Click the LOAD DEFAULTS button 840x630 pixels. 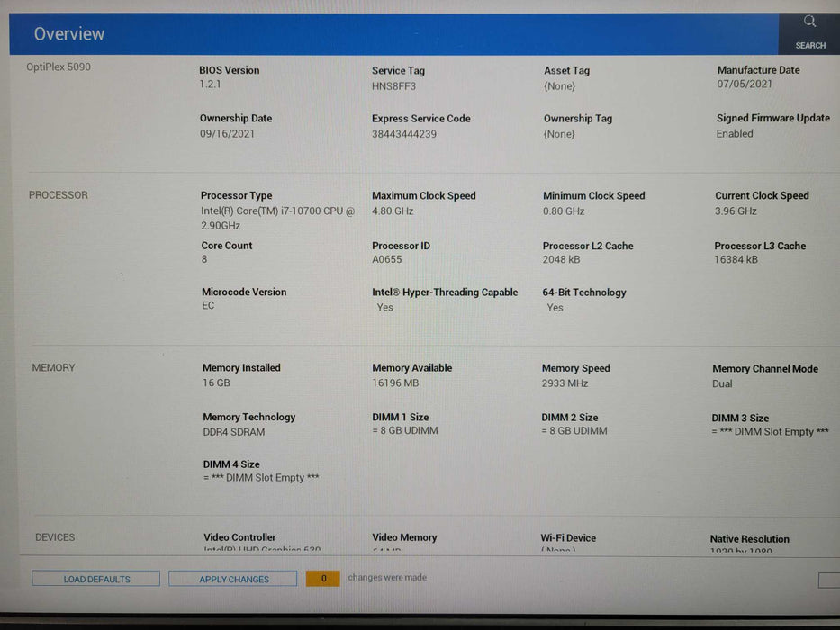click(96, 579)
